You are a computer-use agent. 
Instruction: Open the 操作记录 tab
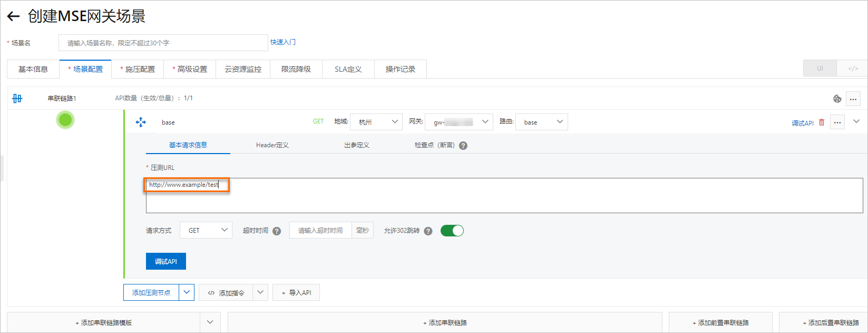click(401, 69)
